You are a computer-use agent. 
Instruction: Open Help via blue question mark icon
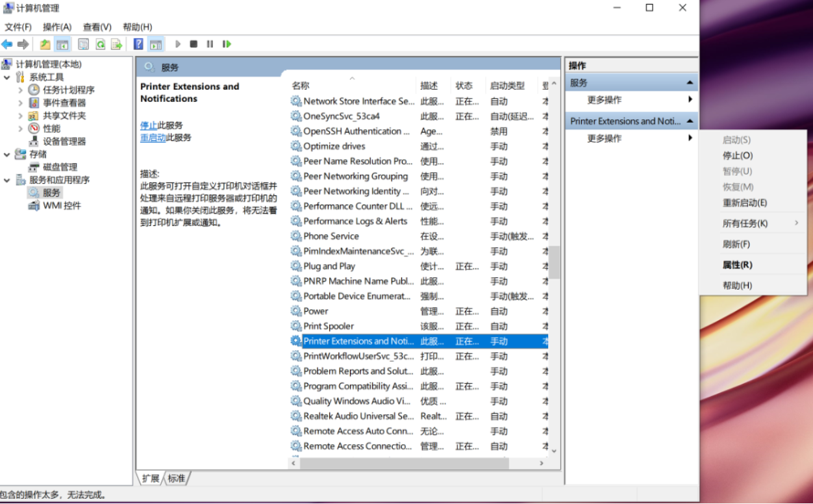(x=138, y=44)
